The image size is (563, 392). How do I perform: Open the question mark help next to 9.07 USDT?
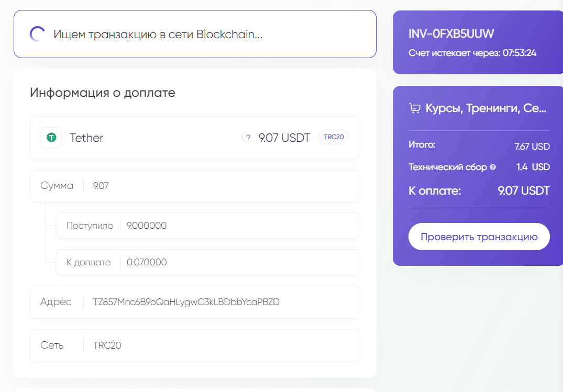[x=247, y=138]
